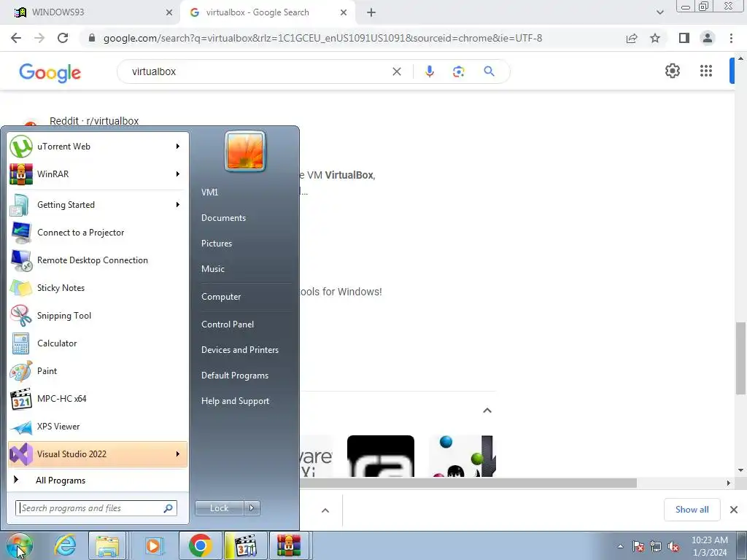Switch to Chrome in taskbar
Viewport: 747px width, 560px height.
200,545
